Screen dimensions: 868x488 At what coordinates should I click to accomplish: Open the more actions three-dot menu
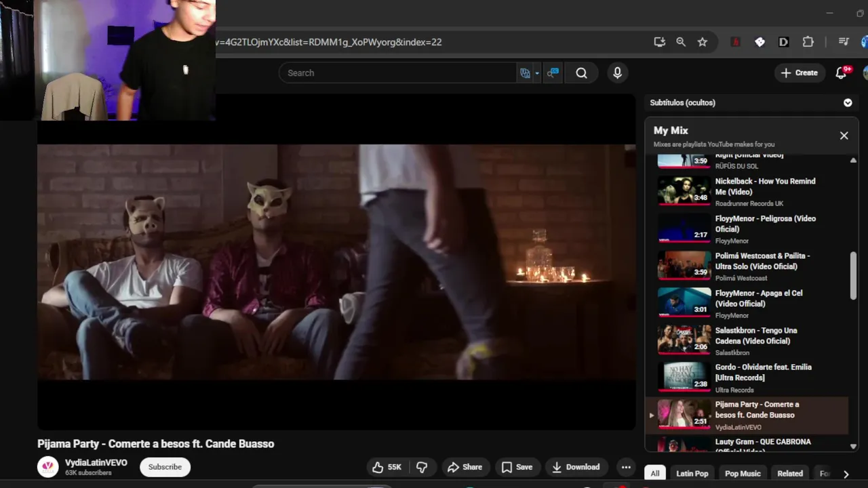pyautogui.click(x=626, y=467)
